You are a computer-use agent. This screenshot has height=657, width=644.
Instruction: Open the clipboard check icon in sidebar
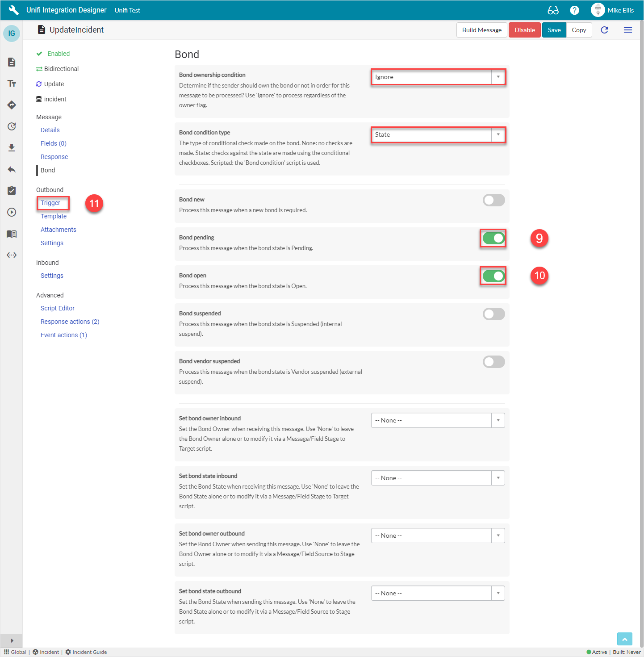pyautogui.click(x=12, y=191)
